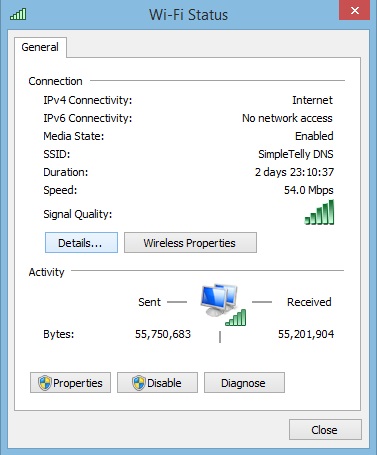Click the Sent bytes value 55,750,683

pyautogui.click(x=163, y=334)
